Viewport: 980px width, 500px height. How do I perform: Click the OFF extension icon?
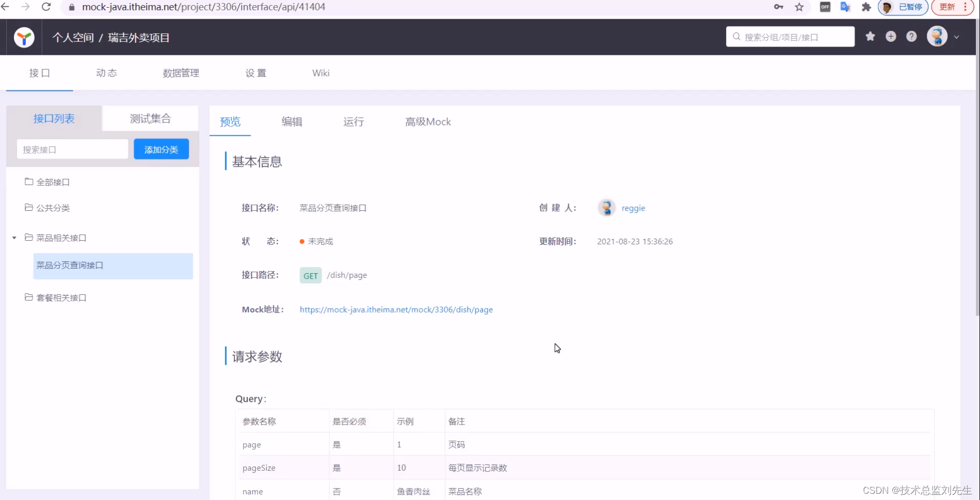(x=825, y=7)
